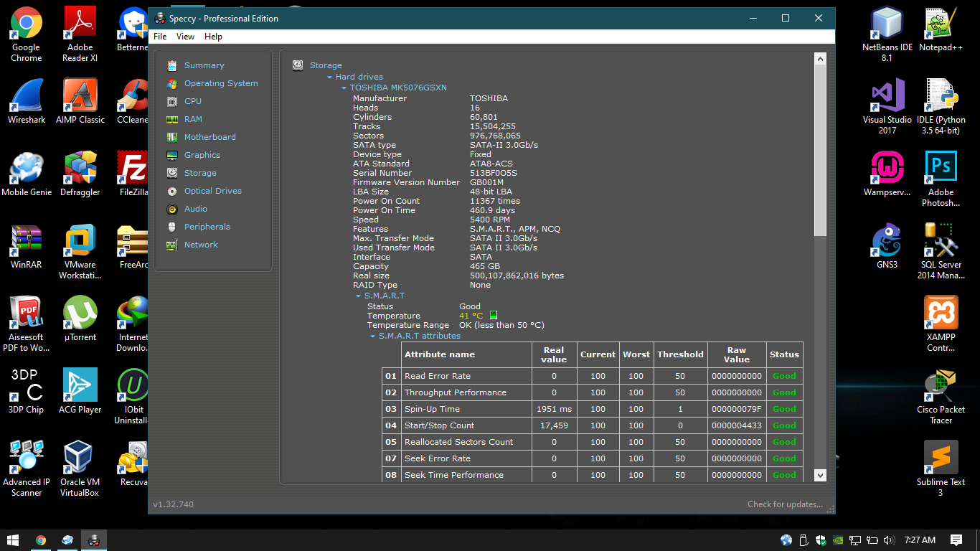The image size is (980, 551).
Task: Select the Notepad++ desktop icon
Action: point(941,29)
